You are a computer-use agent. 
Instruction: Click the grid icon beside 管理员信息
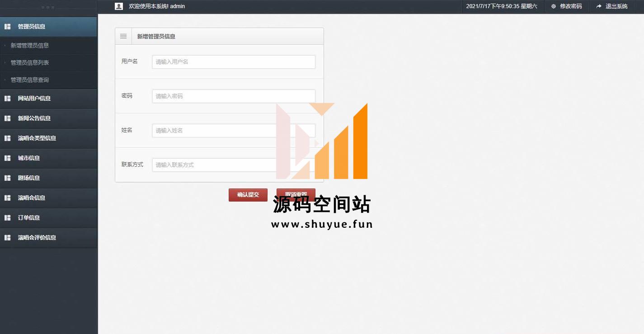7,27
